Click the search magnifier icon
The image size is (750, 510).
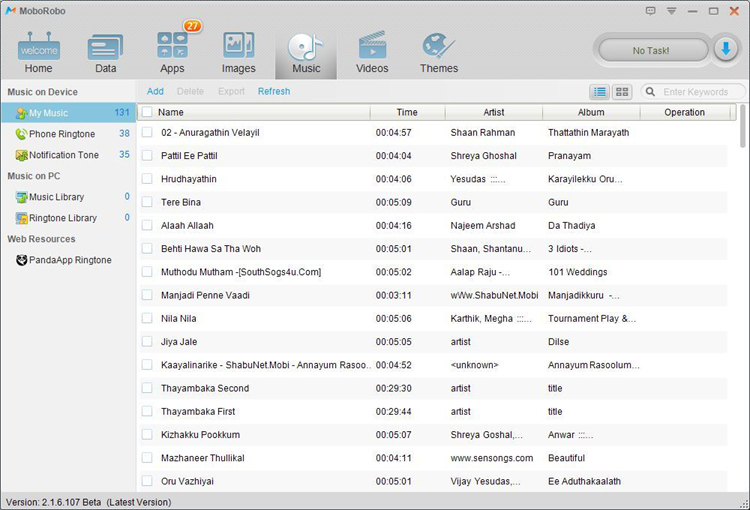[x=650, y=91]
